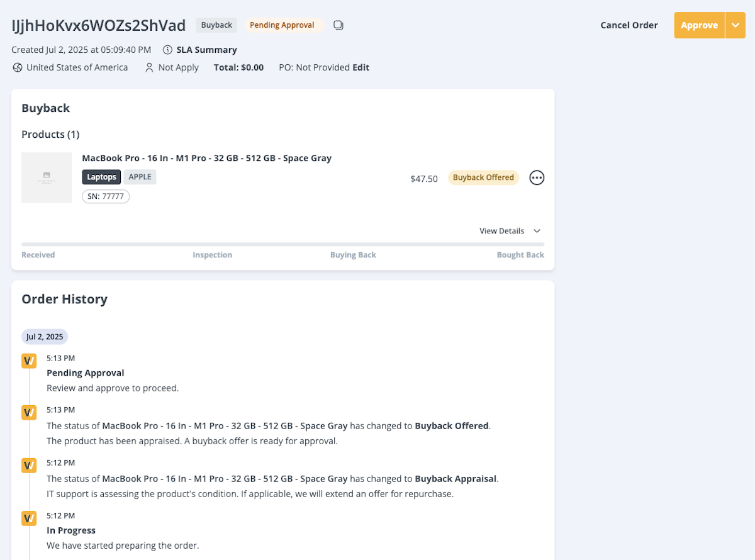This screenshot has width=755, height=560.
Task: Click the In Progress history event icon
Action: click(29, 518)
